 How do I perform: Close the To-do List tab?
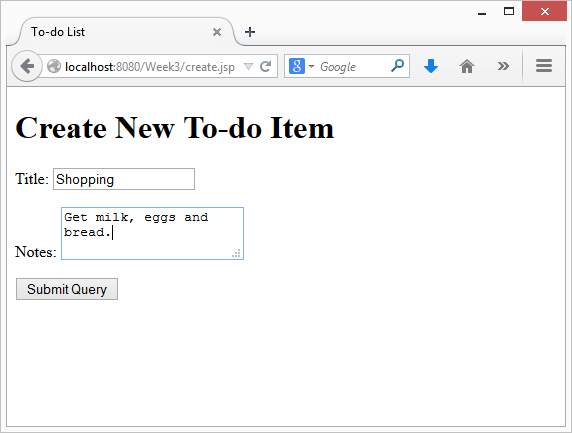(x=217, y=32)
